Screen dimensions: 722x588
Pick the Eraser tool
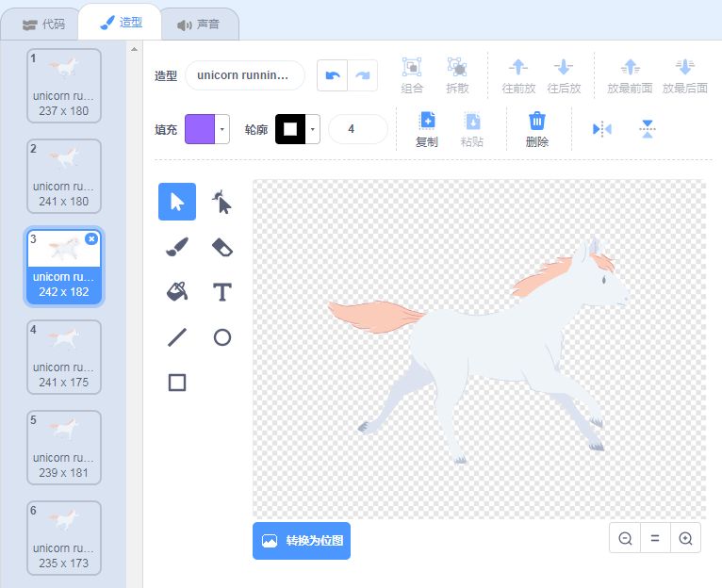point(222,247)
